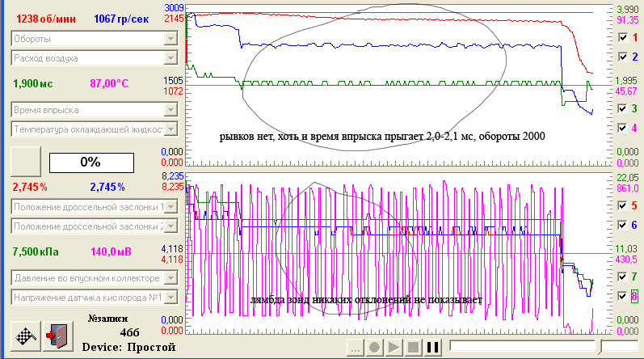Image resolution: width=644 pixels, height=359 pixels.
Task: Move the playback position slider thumb
Action: coord(600,347)
